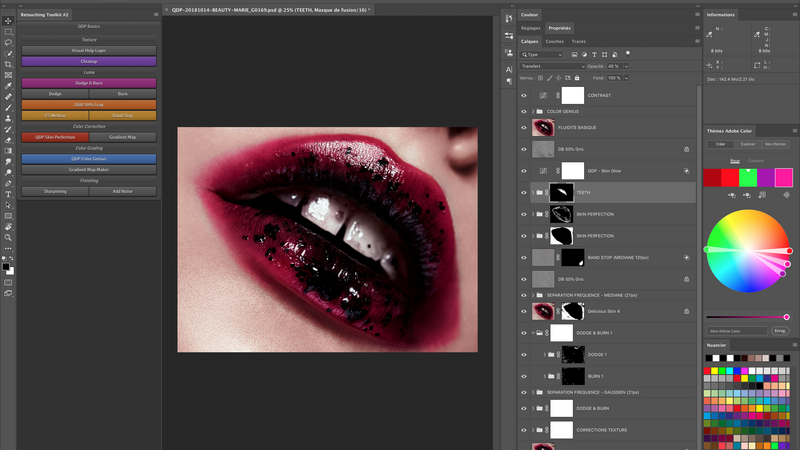Select the Delicious Skin 4 layer thumbnail
This screenshot has height=450, width=800.
click(543, 311)
